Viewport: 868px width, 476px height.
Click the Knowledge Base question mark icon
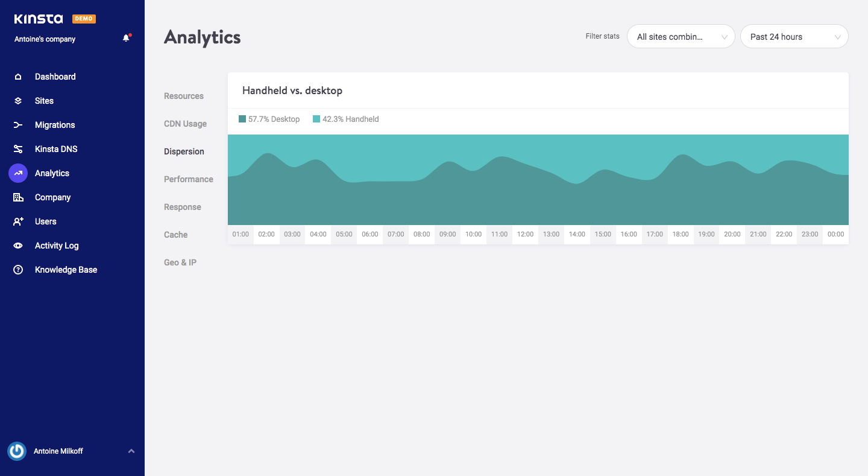tap(17, 270)
